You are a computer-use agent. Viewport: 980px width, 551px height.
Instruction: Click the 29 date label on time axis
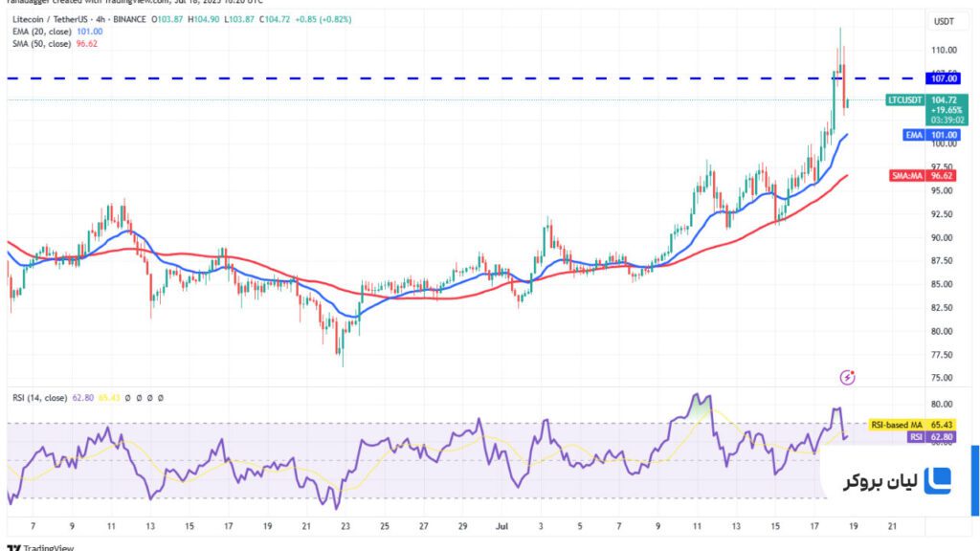coord(462,527)
